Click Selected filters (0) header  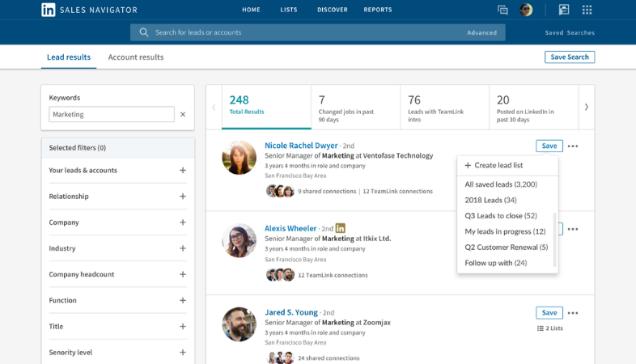point(117,148)
